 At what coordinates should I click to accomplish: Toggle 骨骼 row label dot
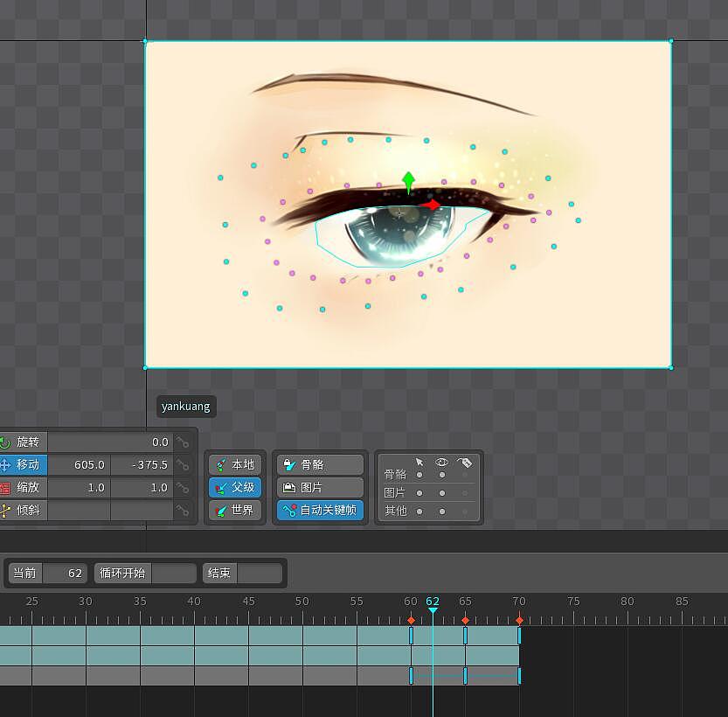tap(465, 475)
